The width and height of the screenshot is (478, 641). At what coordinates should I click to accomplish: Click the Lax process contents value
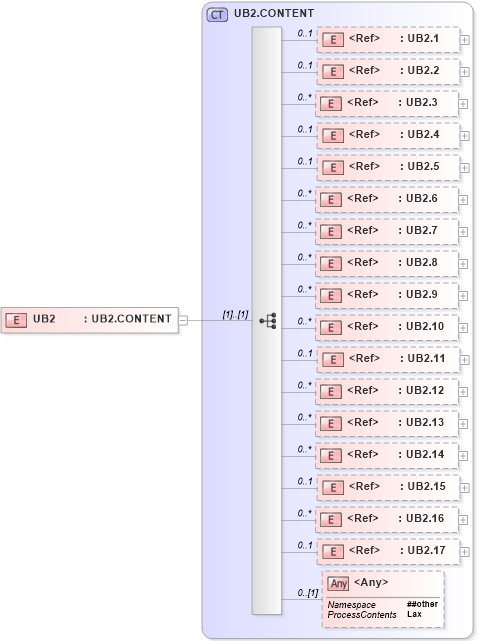tap(414, 614)
